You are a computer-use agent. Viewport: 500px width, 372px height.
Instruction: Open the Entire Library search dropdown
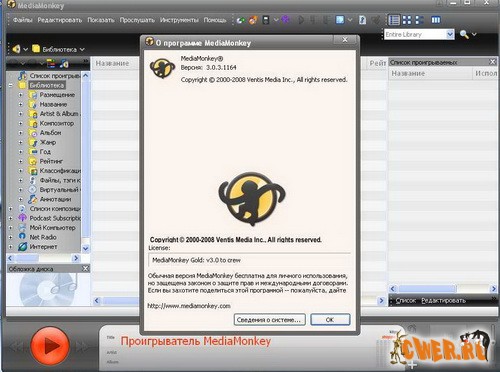click(450, 34)
